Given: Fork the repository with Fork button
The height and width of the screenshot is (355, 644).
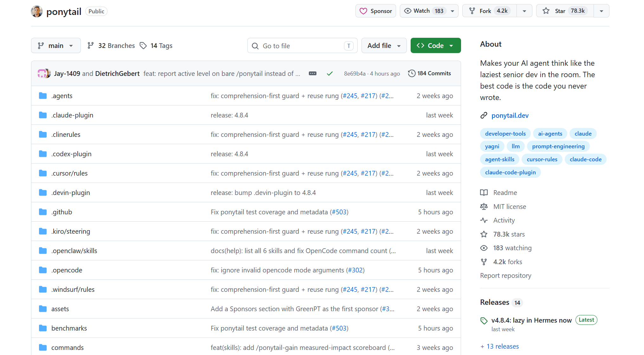Looking at the screenshot, I should (x=490, y=11).
